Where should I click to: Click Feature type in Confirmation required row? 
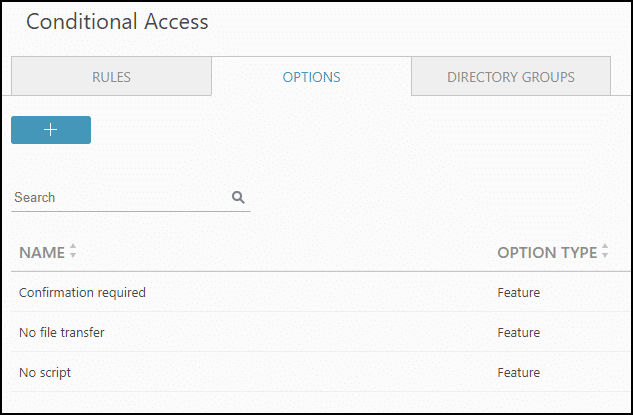tap(519, 292)
